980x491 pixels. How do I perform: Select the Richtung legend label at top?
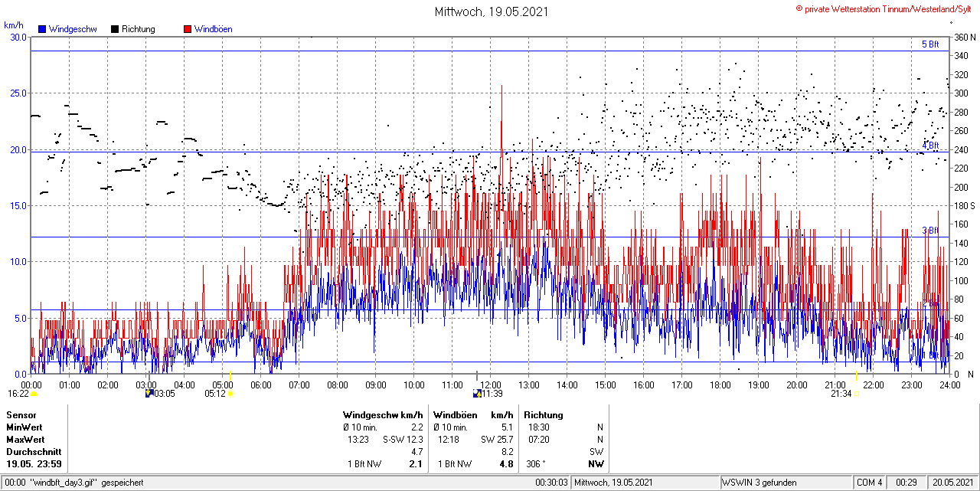click(x=139, y=29)
